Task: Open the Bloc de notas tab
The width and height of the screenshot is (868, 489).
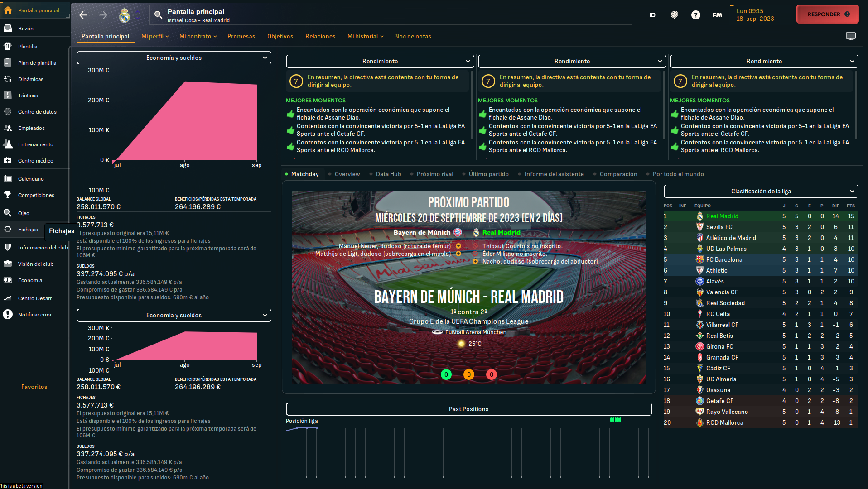Action: 412,36
